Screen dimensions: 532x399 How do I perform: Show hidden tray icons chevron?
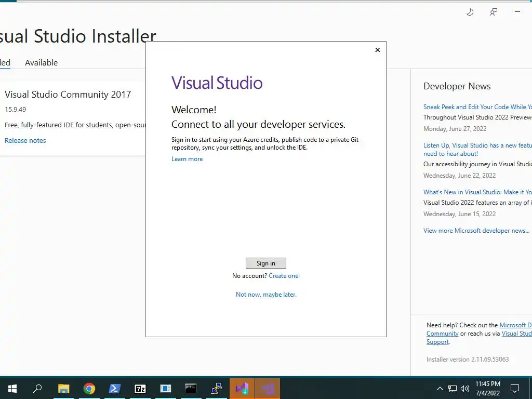(440, 389)
